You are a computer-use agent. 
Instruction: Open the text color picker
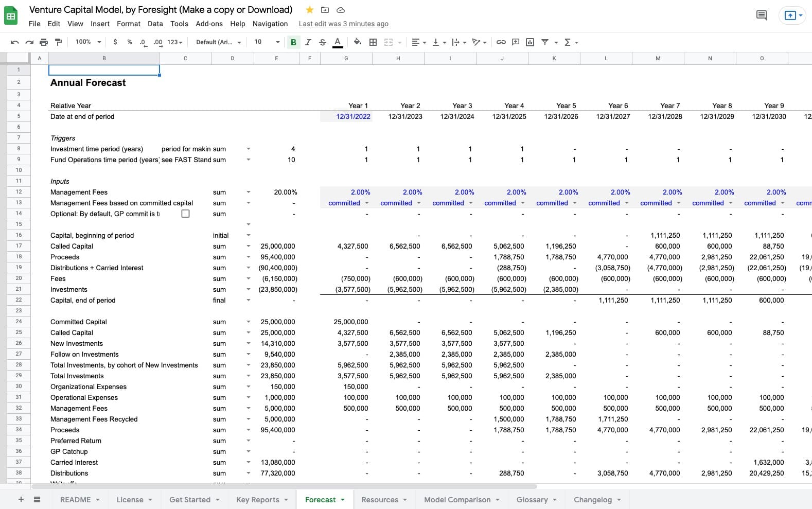click(x=338, y=42)
